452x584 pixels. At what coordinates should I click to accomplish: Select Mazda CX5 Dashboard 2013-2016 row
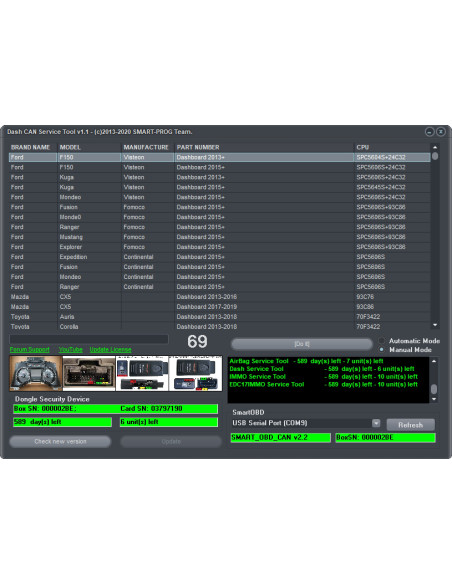coord(219,297)
